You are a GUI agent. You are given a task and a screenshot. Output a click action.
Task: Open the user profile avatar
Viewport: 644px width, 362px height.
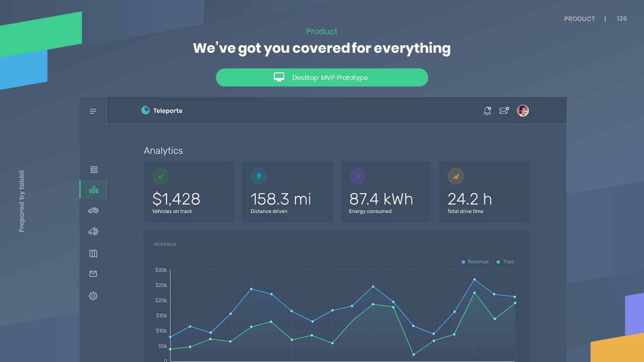pyautogui.click(x=523, y=111)
